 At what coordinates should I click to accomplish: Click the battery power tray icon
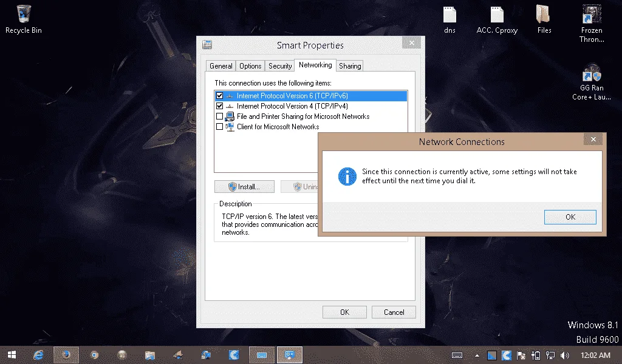pos(536,356)
